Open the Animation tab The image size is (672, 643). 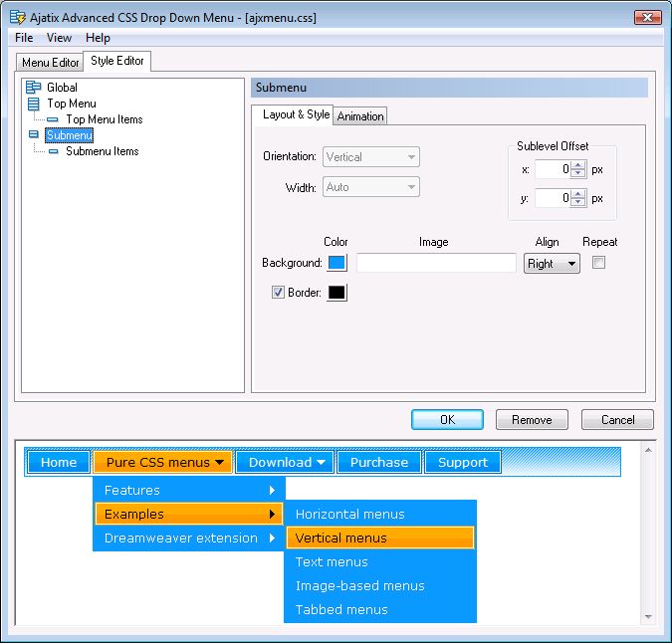click(360, 116)
